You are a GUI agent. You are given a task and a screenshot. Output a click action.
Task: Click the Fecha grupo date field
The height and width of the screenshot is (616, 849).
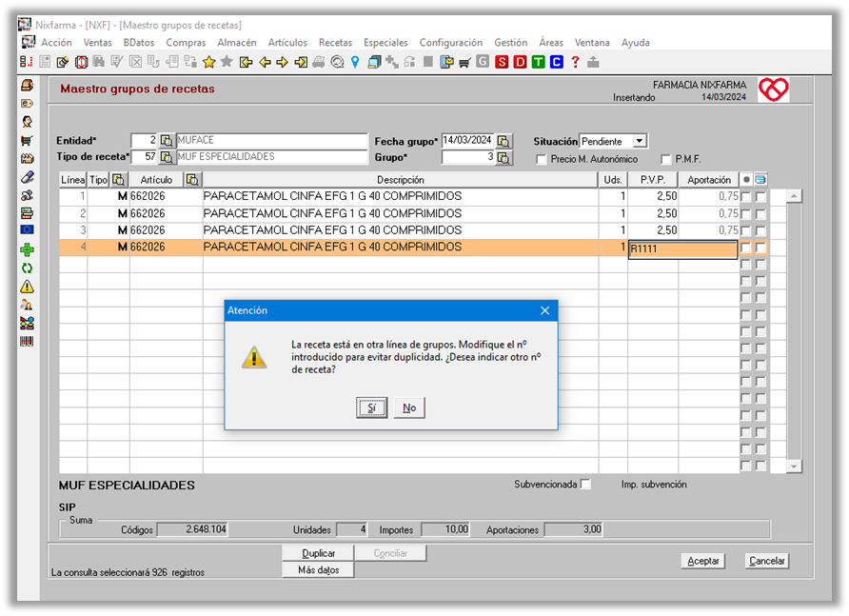click(x=468, y=140)
